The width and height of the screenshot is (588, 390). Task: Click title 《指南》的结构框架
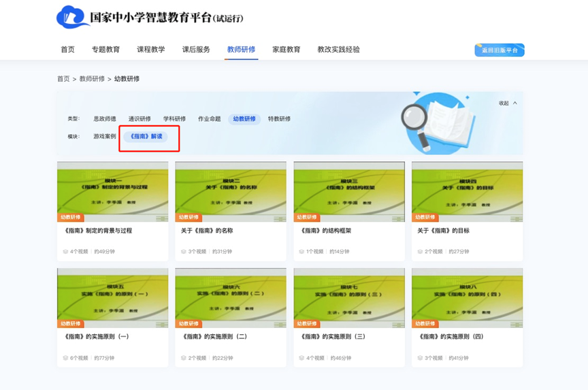pos(326,231)
